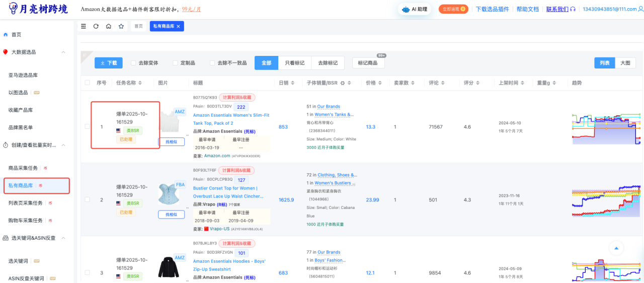Collapse the 创建/查看批量实时 sidebar group

point(63,145)
